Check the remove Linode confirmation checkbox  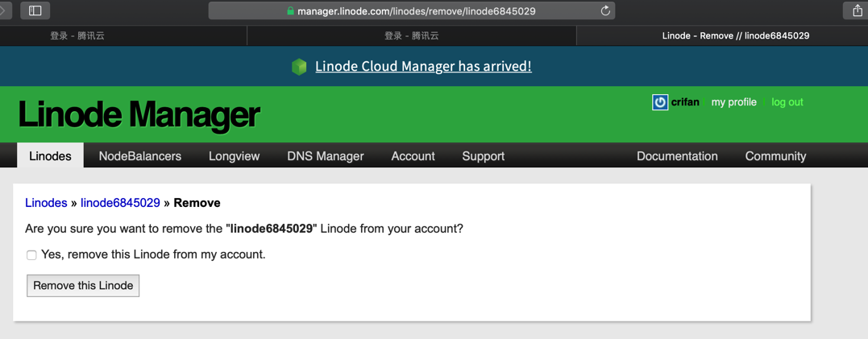31,255
